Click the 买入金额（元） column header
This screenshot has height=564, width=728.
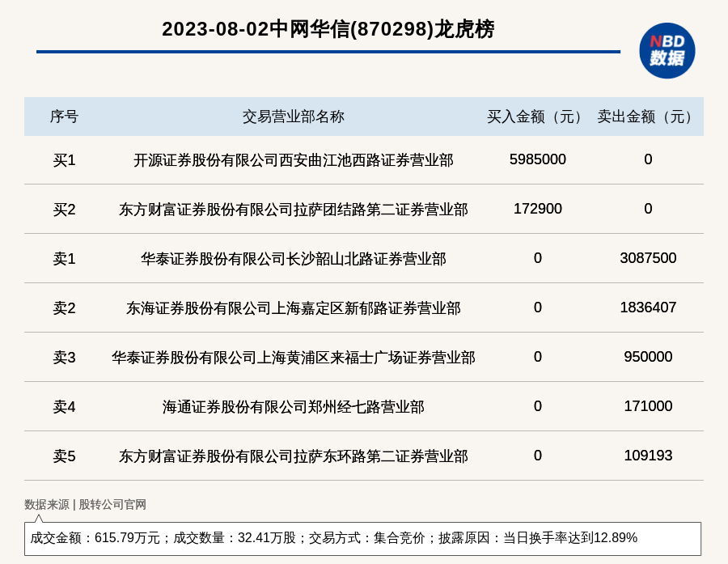538,117
